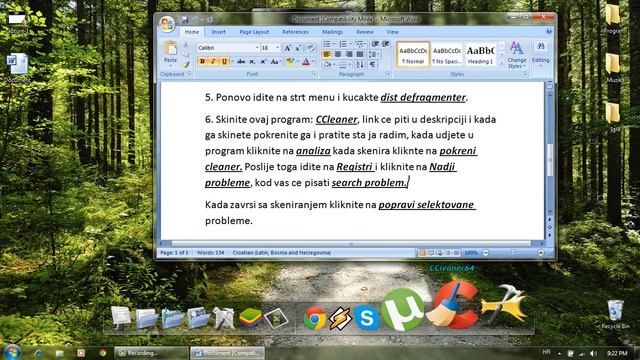Decrease the paragraph indent
Viewport: 640px width, 360px height.
pyautogui.click(x=375, y=44)
